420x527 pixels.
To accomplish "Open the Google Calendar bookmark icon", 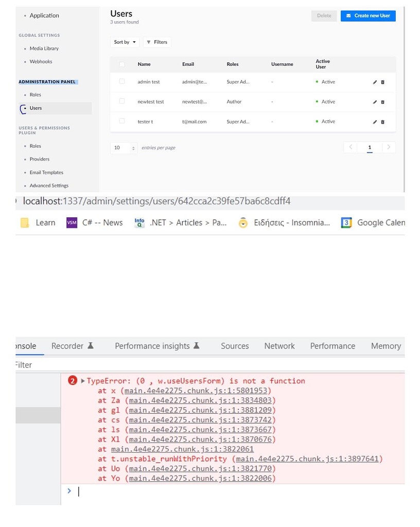I will point(345,222).
